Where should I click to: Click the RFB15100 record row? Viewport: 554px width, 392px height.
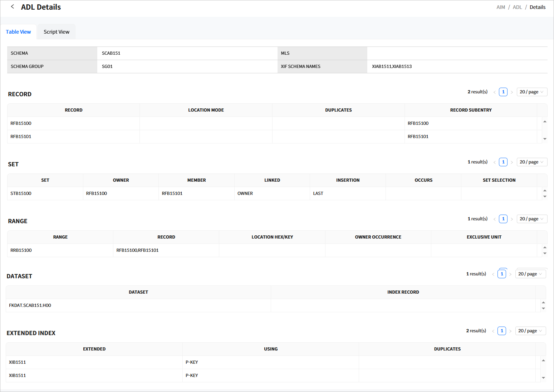(x=21, y=123)
